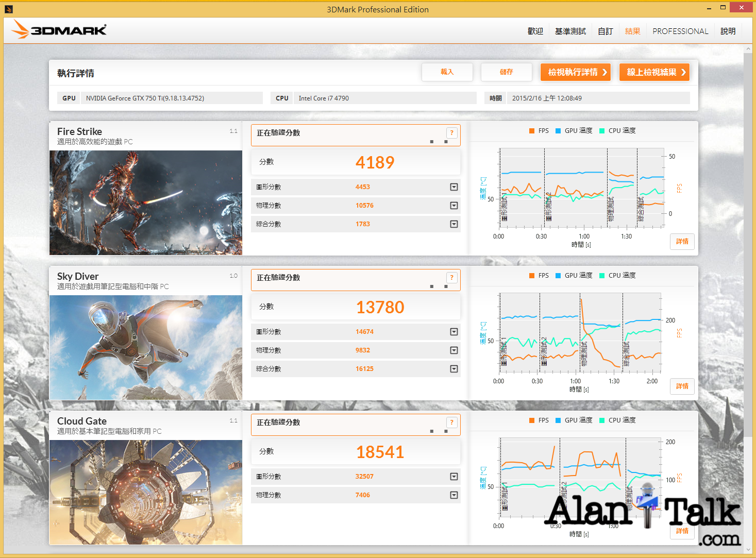756x558 pixels.
Task: Expand Cloud Gate 圖形分數 details
Action: 454,477
